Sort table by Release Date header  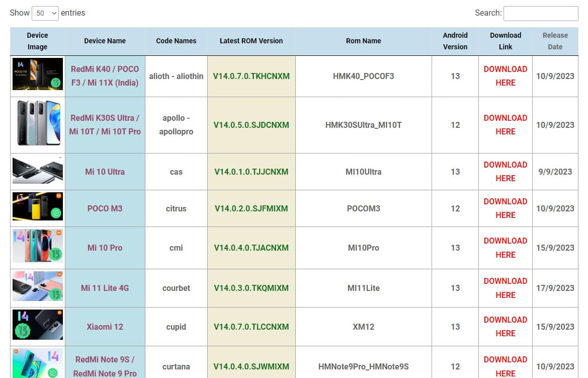tap(555, 41)
